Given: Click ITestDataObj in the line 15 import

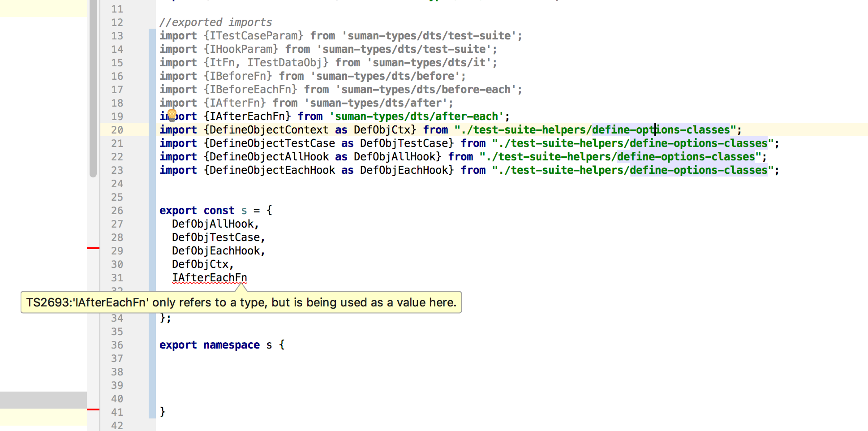Looking at the screenshot, I should tap(285, 63).
